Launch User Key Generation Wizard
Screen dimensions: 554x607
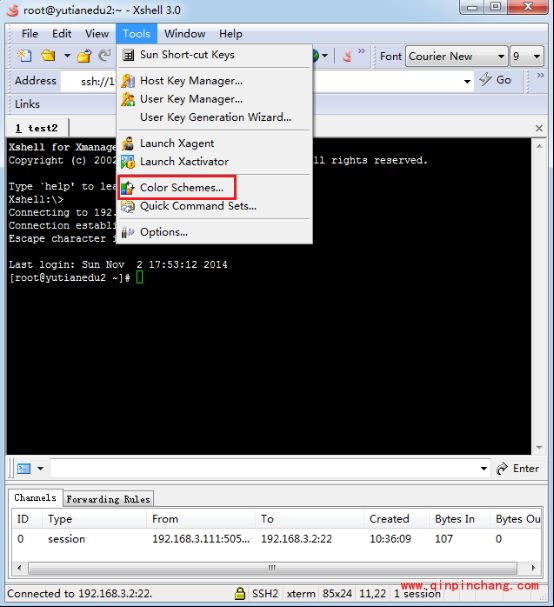[x=214, y=117]
